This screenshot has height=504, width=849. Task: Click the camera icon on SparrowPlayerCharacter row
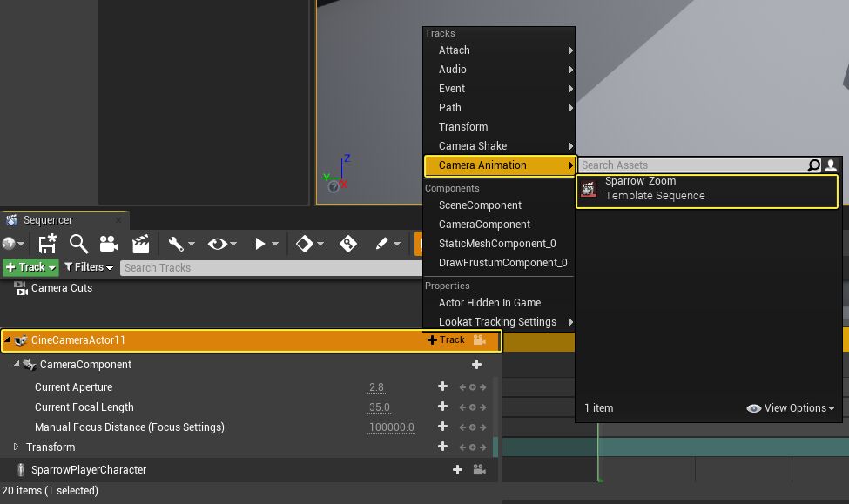479,470
